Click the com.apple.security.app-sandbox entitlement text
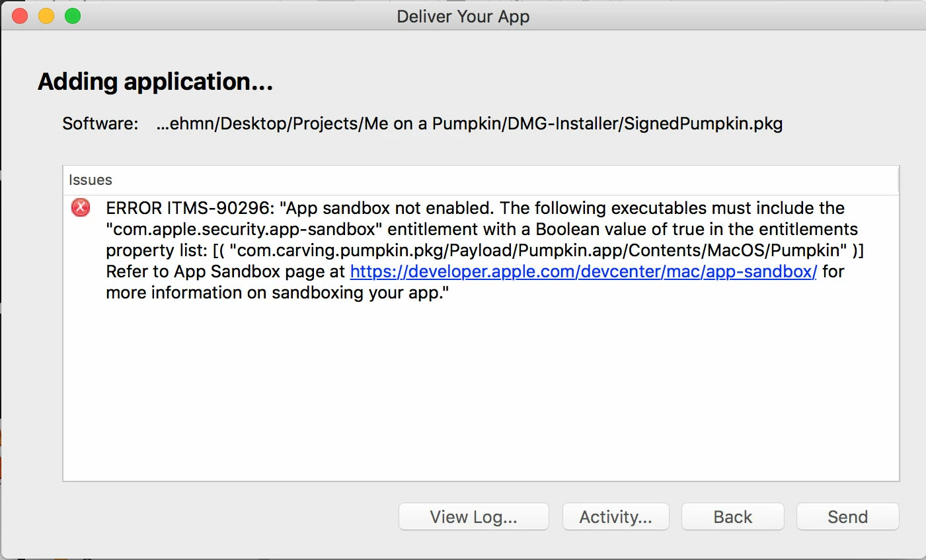The image size is (926, 560). point(245,229)
